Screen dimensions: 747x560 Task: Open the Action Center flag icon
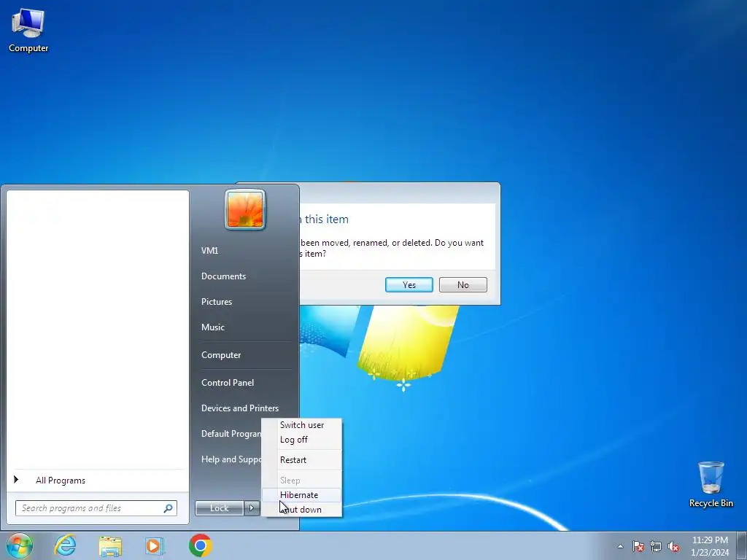638,546
